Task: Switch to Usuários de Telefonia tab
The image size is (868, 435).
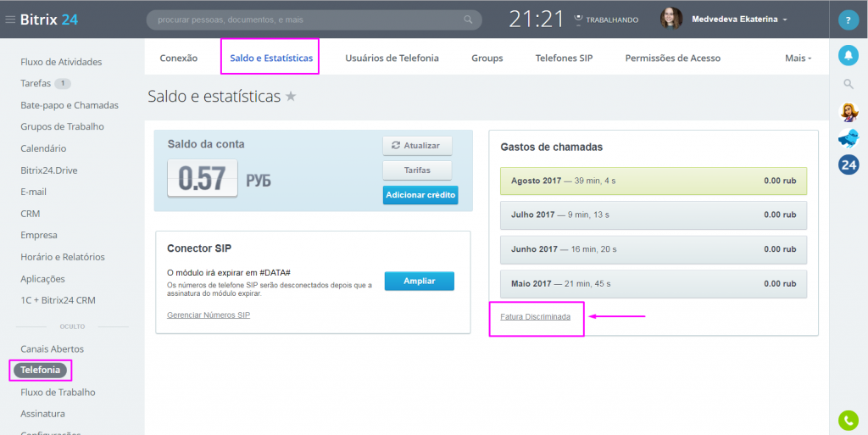Action: tap(392, 59)
